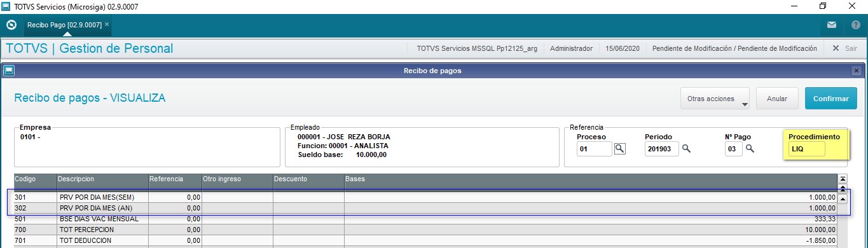Select row BSE DIAS VAC MENSUAL
The height and width of the screenshot is (248, 868).
(425, 219)
